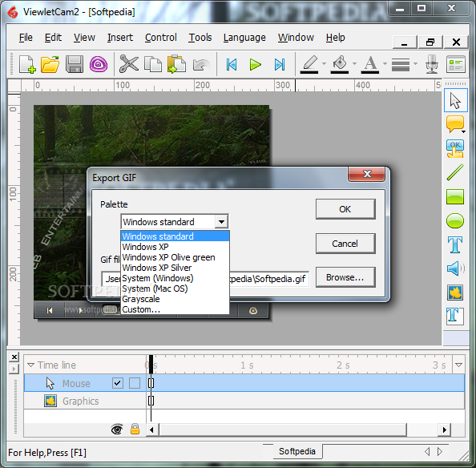Viewport: 476px width, 468px height.
Task: Select the Graphics layer row
Action: click(x=244, y=401)
